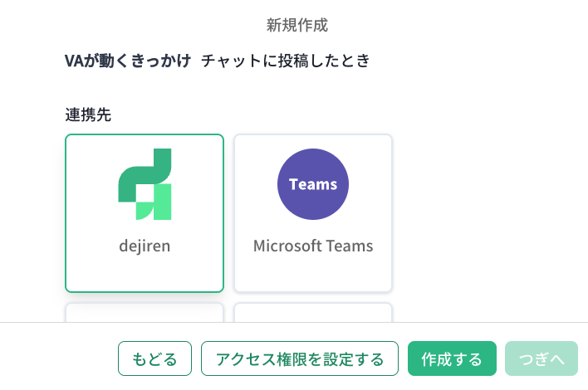The image size is (588, 390).
Task: Click the 新規作成 dialog title
Action: (297, 25)
